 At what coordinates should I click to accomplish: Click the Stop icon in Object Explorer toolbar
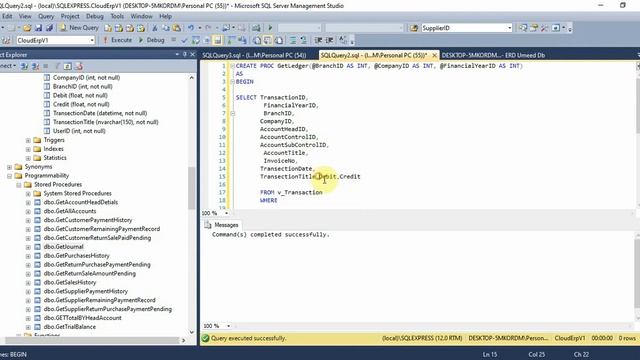[x=46, y=66]
